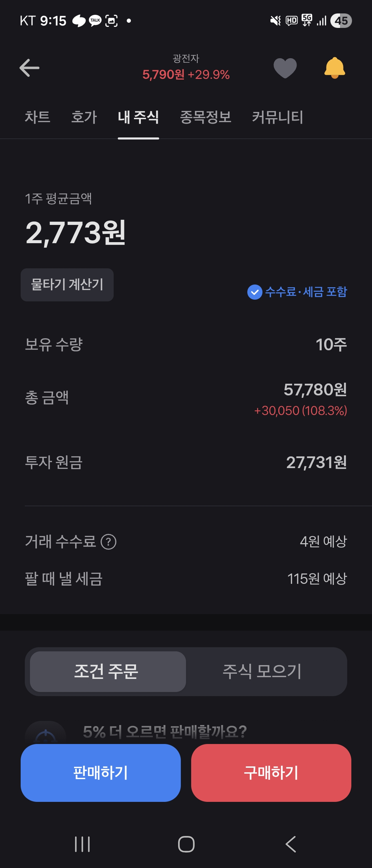Switch to the 주식 모으기 segment
The image size is (372, 868).
(262, 671)
